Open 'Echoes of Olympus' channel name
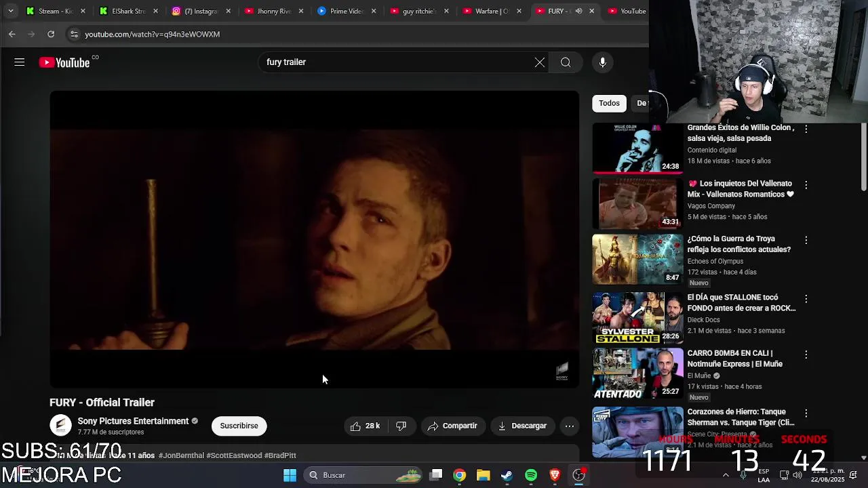The width and height of the screenshot is (868, 488). (715, 261)
